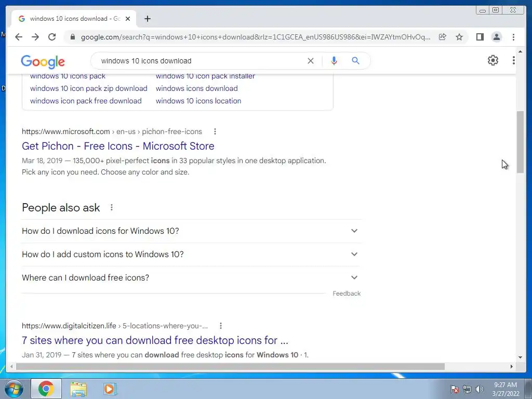This screenshot has height=399, width=532.
Task: Expand How do I download icons question
Action: tap(191, 231)
